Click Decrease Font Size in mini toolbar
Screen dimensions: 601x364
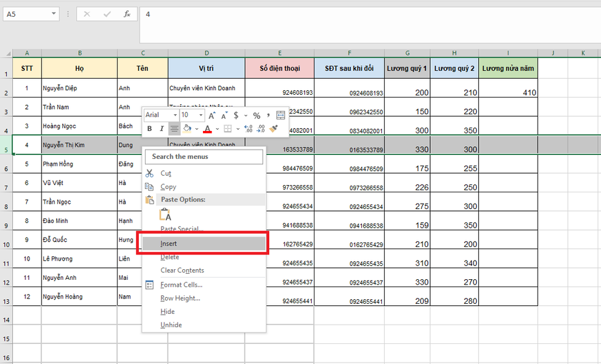pyautogui.click(x=224, y=116)
